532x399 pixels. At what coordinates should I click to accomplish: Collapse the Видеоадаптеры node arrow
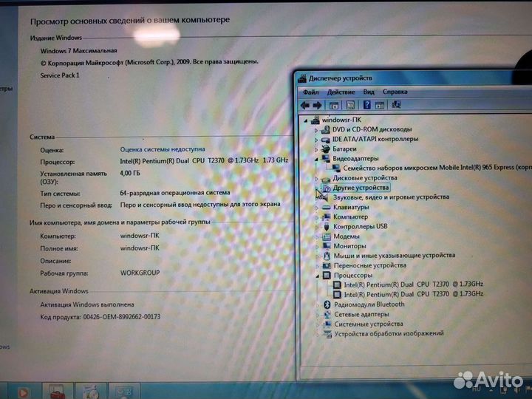point(316,159)
